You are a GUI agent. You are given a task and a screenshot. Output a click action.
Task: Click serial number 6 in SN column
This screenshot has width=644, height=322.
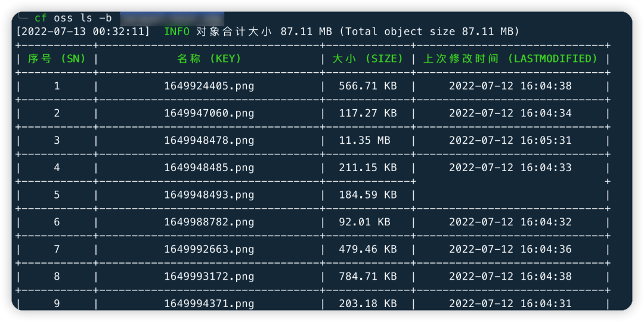click(x=57, y=222)
